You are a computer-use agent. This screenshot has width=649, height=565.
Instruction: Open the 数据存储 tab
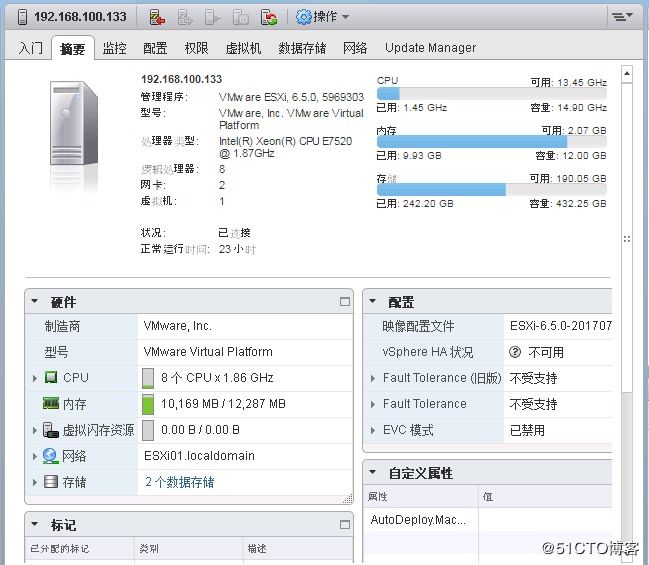click(x=302, y=48)
